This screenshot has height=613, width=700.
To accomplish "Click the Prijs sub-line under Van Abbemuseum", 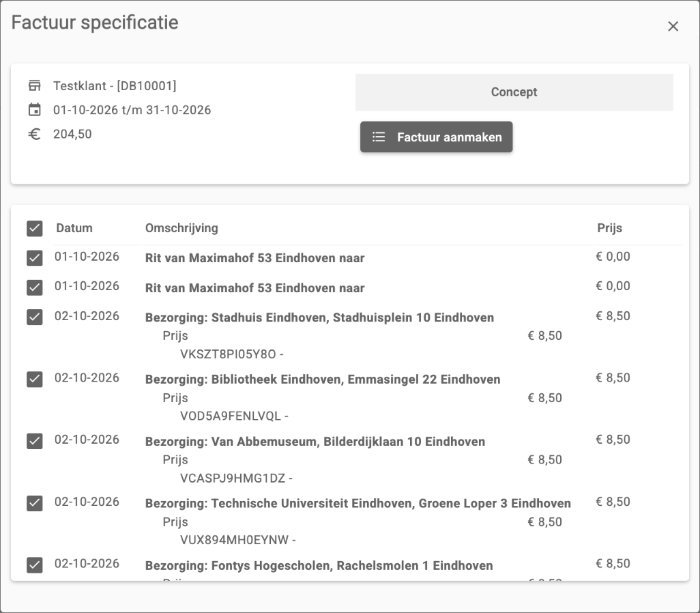I will (175, 460).
